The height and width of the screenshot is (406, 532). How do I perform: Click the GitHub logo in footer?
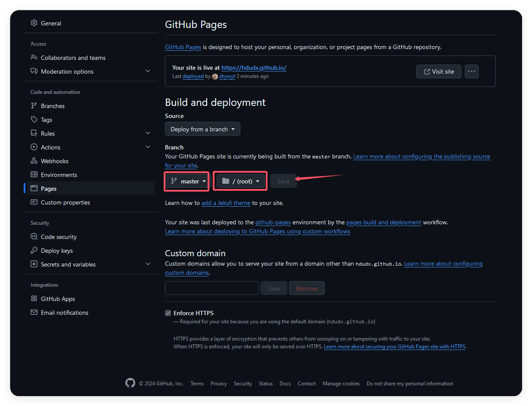point(130,383)
